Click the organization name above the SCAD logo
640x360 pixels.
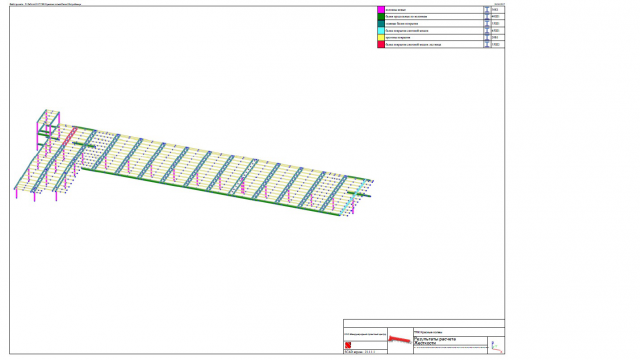point(365,334)
